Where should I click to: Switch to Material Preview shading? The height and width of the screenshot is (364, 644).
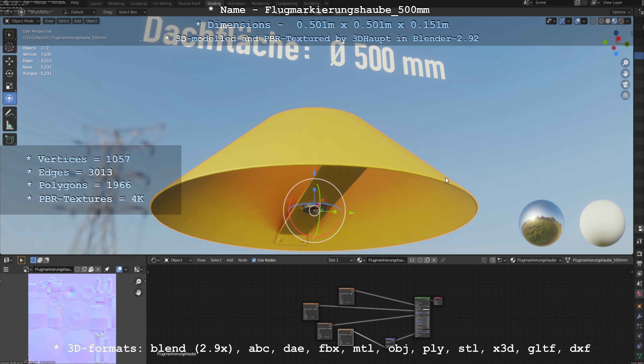point(614,21)
